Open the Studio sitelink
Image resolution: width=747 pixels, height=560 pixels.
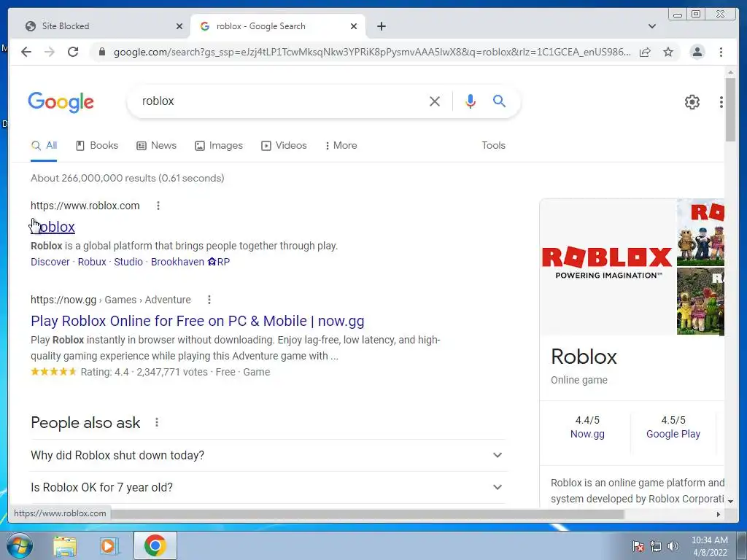(x=128, y=262)
